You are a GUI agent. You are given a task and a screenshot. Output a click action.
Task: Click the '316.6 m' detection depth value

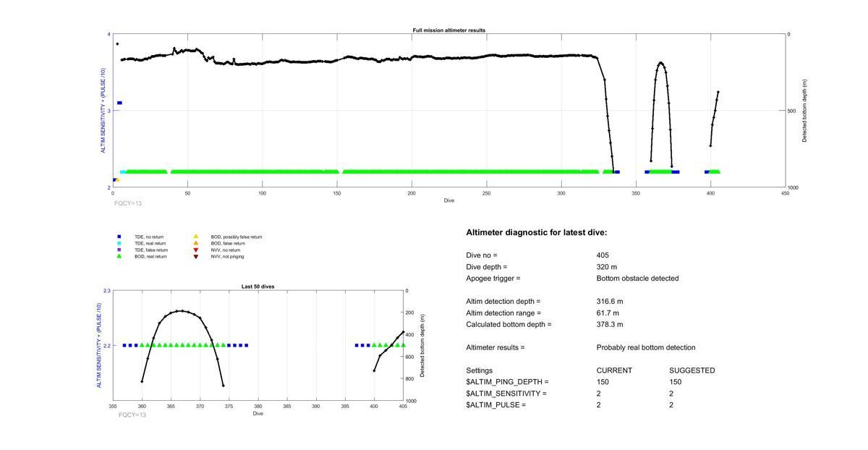(610, 302)
